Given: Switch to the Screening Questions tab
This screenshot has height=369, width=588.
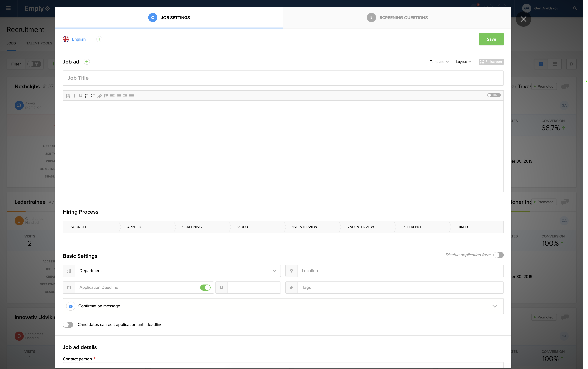Looking at the screenshot, I should (x=397, y=18).
